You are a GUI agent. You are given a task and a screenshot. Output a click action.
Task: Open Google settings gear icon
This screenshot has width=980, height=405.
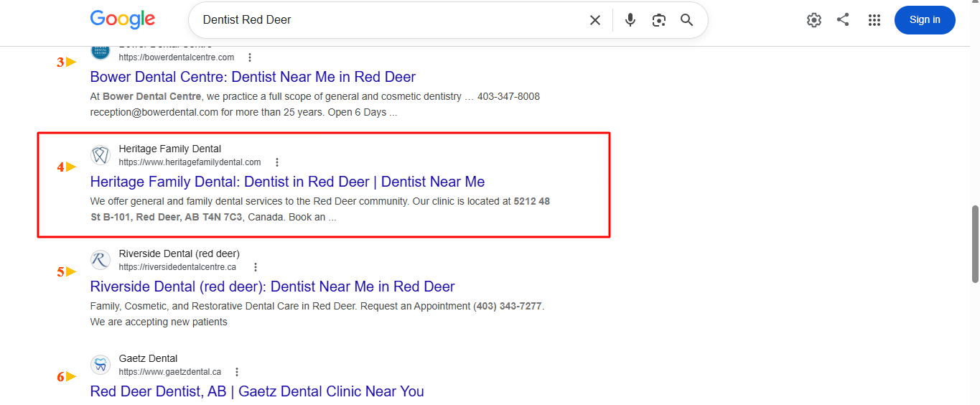813,20
